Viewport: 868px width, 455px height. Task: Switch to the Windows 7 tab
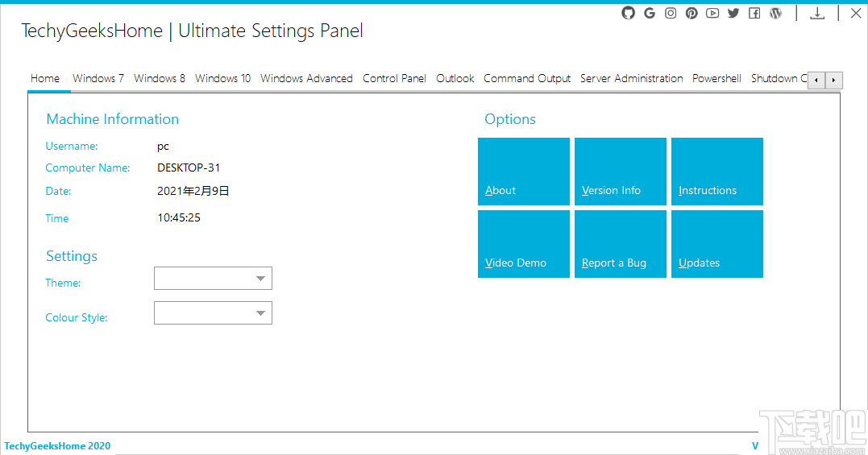[98, 78]
